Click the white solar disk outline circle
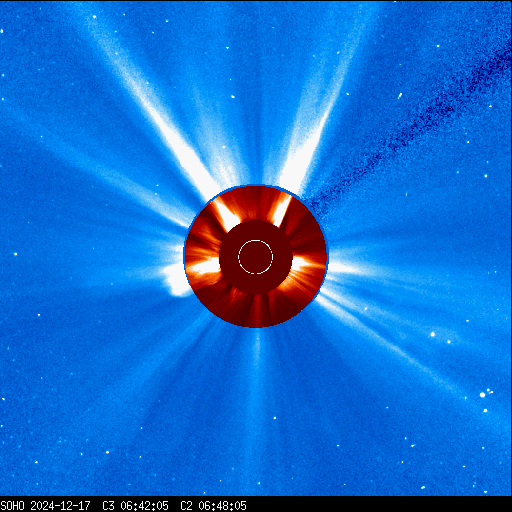The image size is (512, 512). (256, 257)
